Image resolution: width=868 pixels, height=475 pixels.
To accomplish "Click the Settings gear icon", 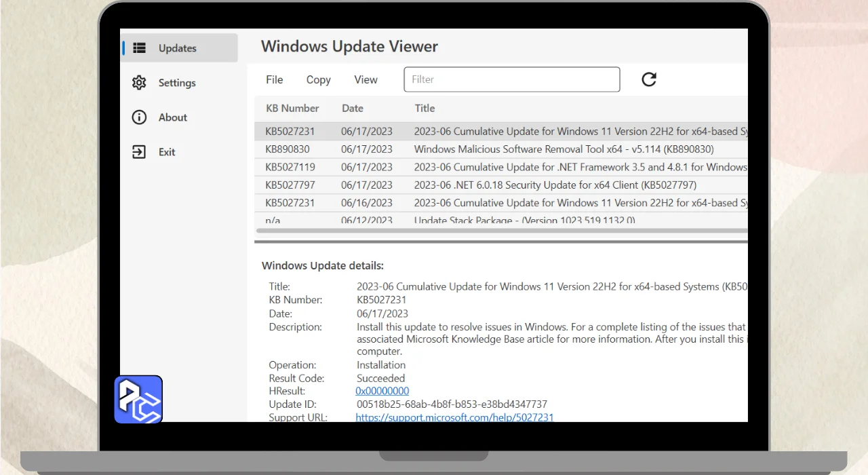I will click(139, 83).
